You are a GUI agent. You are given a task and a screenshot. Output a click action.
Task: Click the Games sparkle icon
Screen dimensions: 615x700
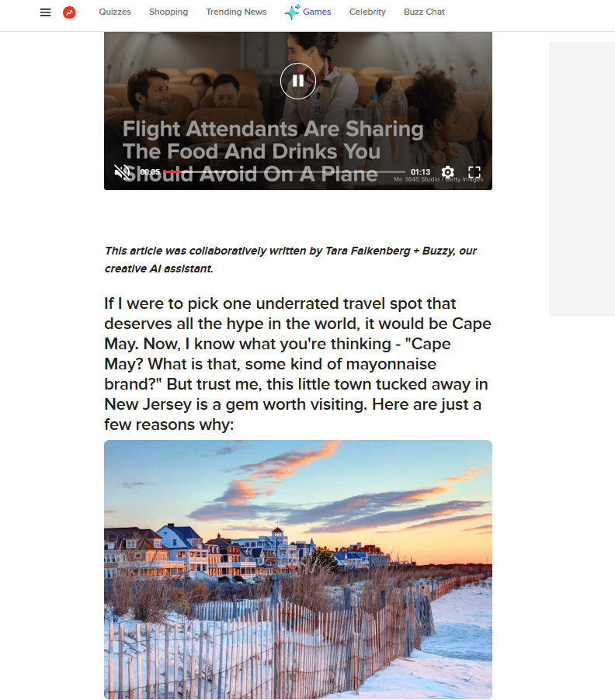tap(292, 12)
